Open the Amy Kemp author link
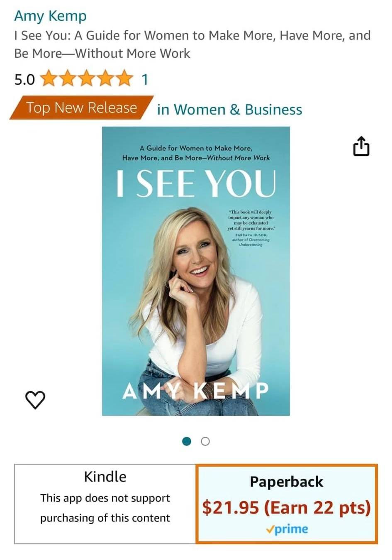 [x=50, y=16]
